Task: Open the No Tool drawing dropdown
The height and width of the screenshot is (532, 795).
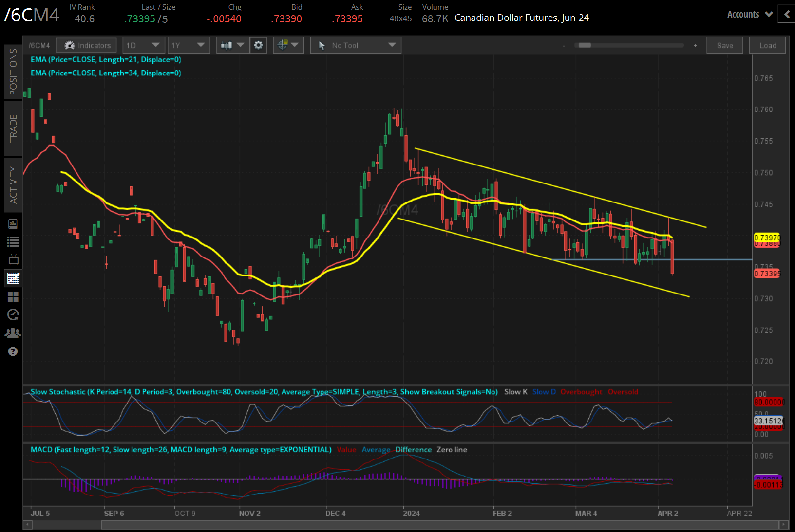Action: click(356, 45)
